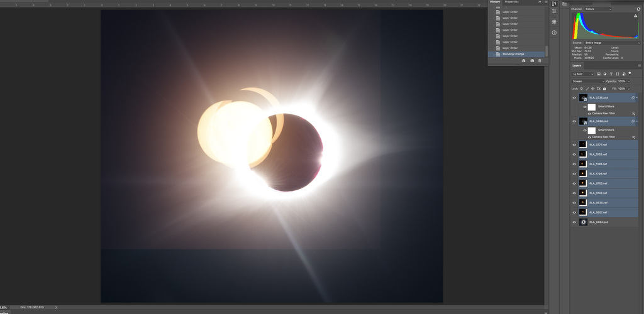Click Camera Raw Filter under RLA_0336.psd
The height and width of the screenshot is (314, 644).
pyautogui.click(x=603, y=114)
